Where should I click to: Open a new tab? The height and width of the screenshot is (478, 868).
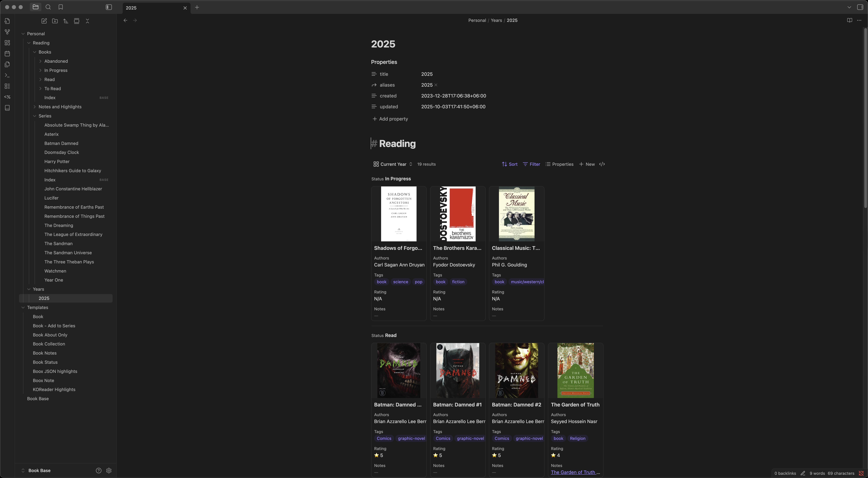pos(197,7)
